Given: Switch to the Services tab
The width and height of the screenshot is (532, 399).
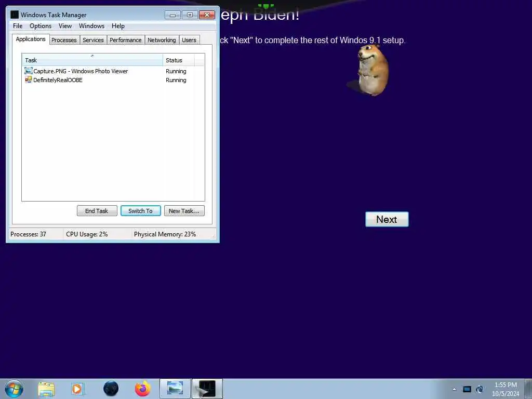Looking at the screenshot, I should [x=93, y=40].
